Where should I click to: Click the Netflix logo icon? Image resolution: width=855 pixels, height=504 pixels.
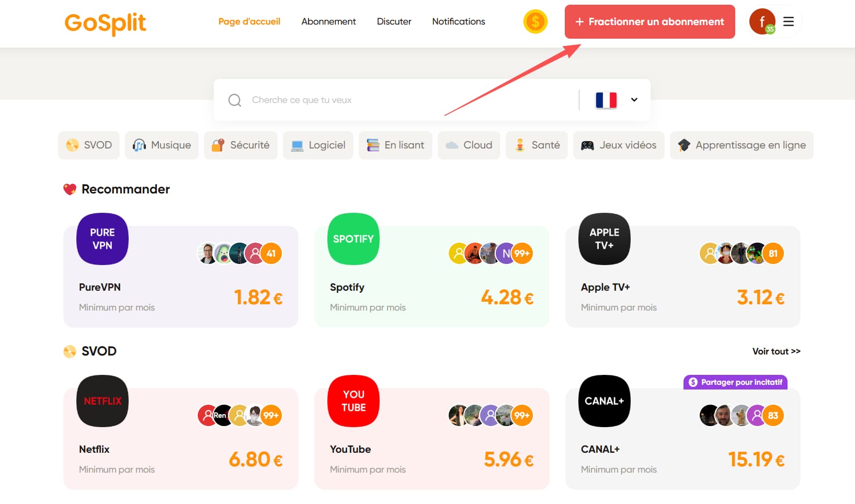[102, 401]
